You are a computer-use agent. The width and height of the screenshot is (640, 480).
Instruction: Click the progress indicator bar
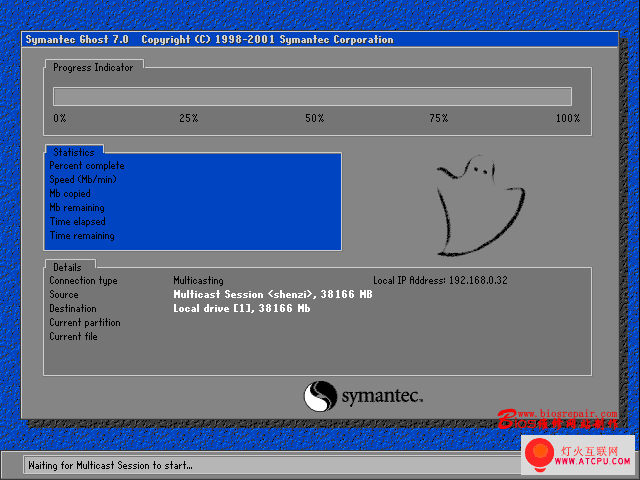pos(312,97)
